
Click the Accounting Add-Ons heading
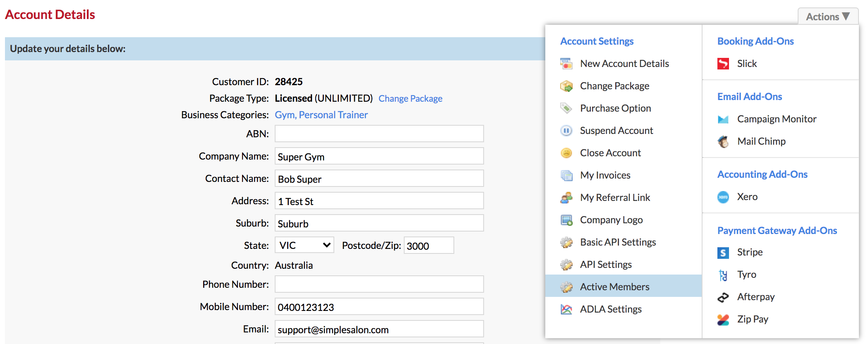click(x=762, y=174)
